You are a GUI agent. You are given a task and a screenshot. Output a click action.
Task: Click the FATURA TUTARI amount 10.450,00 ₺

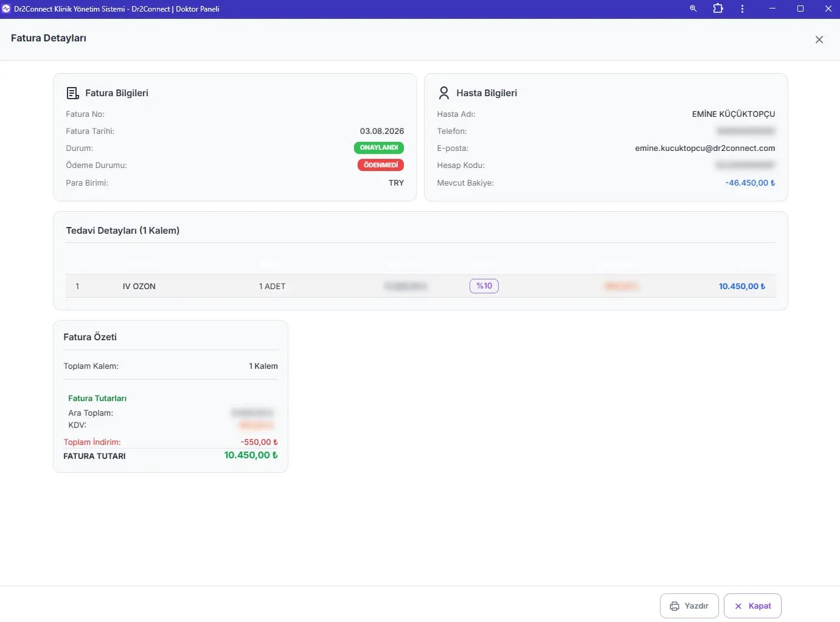click(x=251, y=455)
